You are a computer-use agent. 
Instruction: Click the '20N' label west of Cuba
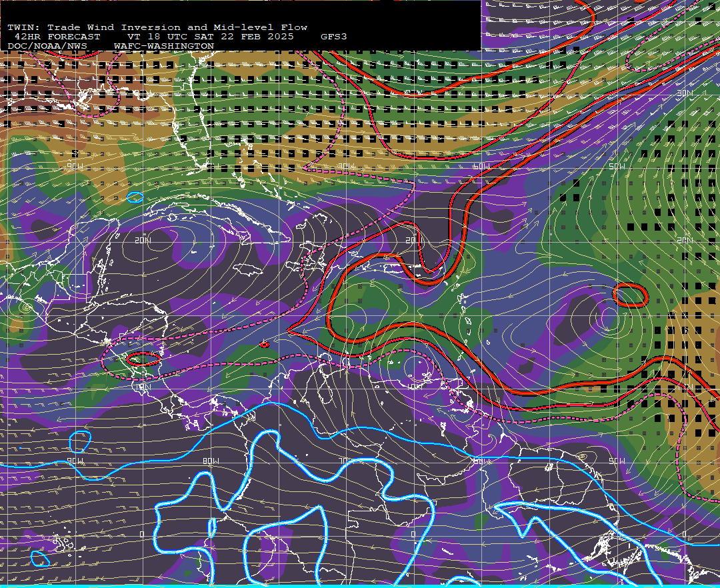point(143,241)
